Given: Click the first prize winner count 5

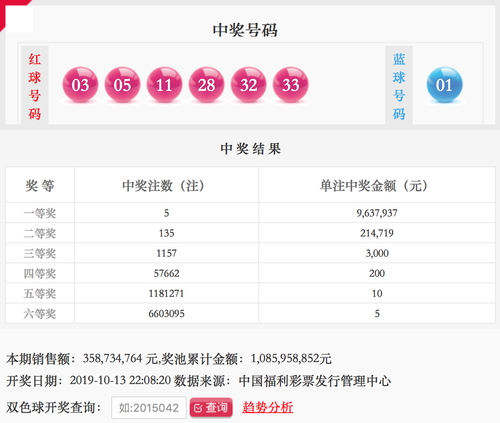Looking at the screenshot, I should 166,213.
